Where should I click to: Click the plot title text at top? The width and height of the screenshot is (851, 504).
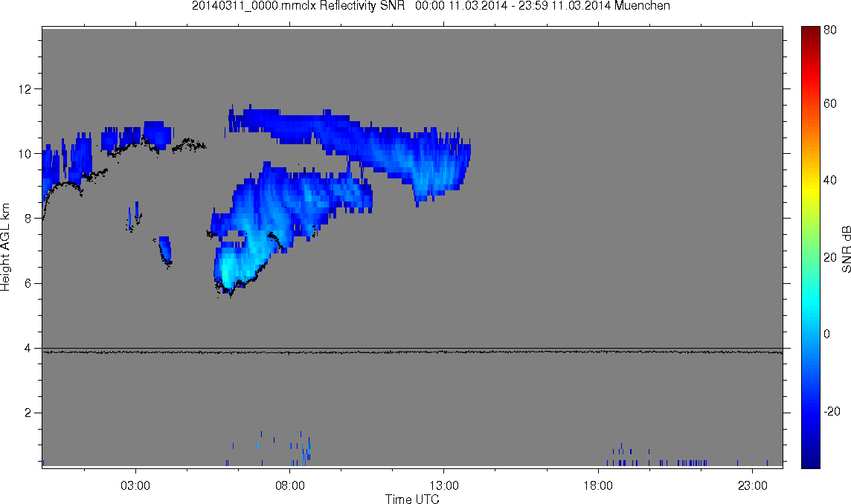click(431, 6)
